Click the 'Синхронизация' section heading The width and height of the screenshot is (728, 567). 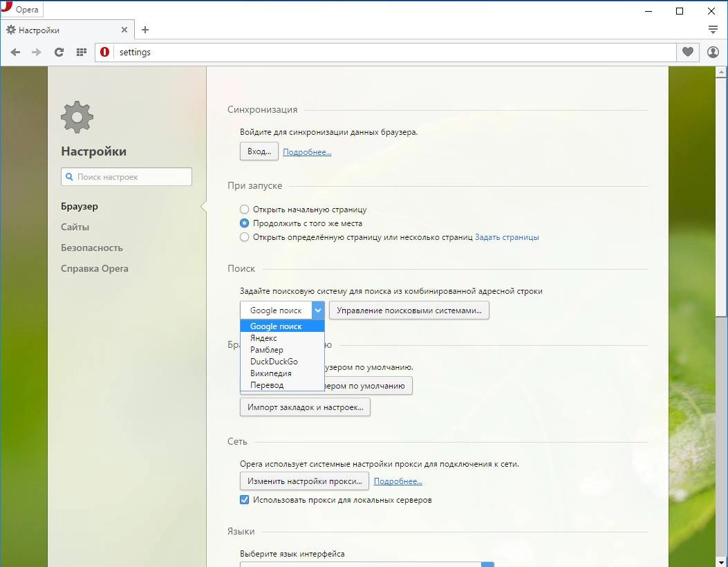point(262,109)
